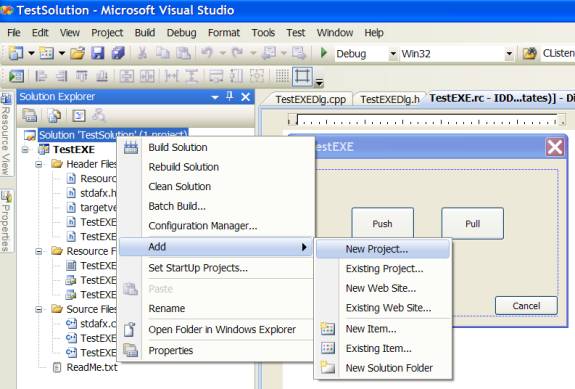Image resolution: width=575 pixels, height=389 pixels.
Task: Toggle the dialog editor guides
Action: click(x=302, y=76)
